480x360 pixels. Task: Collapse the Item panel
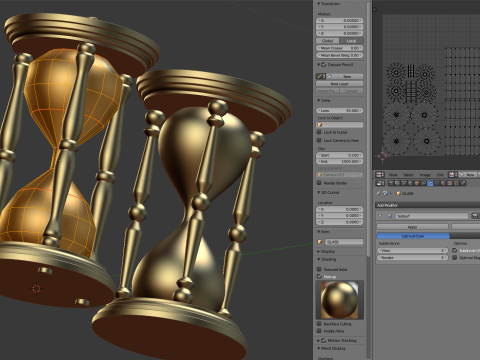(319, 232)
